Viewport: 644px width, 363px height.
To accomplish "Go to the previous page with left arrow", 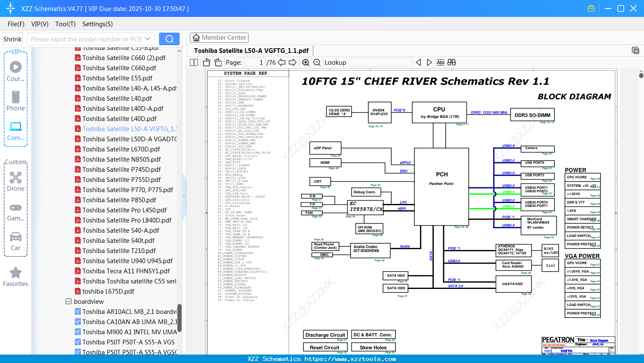I will tap(282, 63).
